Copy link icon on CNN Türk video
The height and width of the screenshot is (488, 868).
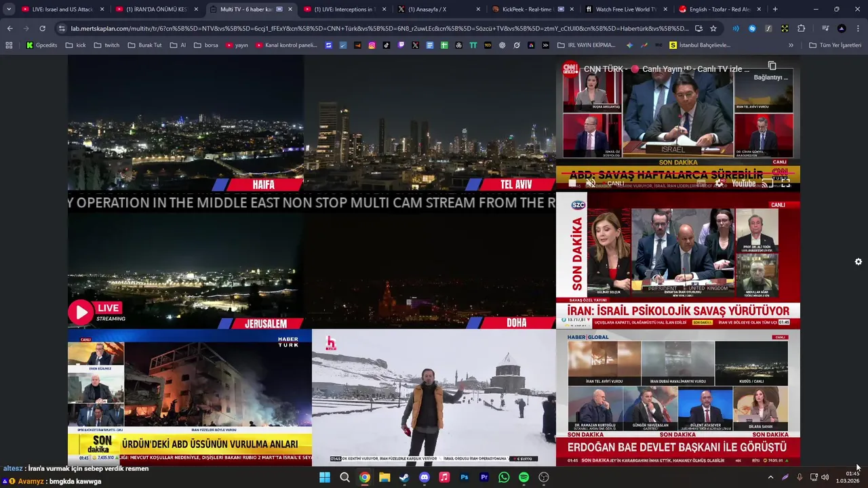772,66
